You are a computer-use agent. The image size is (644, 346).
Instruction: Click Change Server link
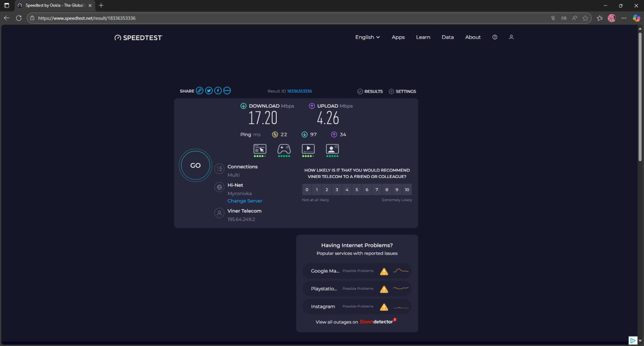[245, 201]
